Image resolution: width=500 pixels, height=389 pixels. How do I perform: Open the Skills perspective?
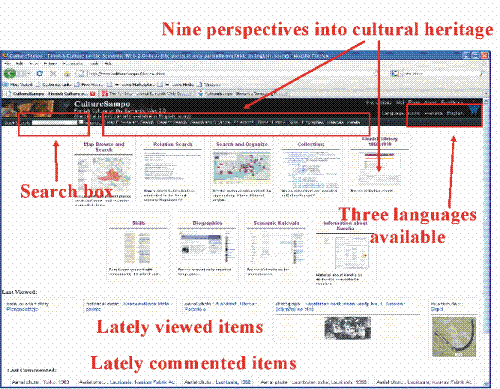[138, 223]
